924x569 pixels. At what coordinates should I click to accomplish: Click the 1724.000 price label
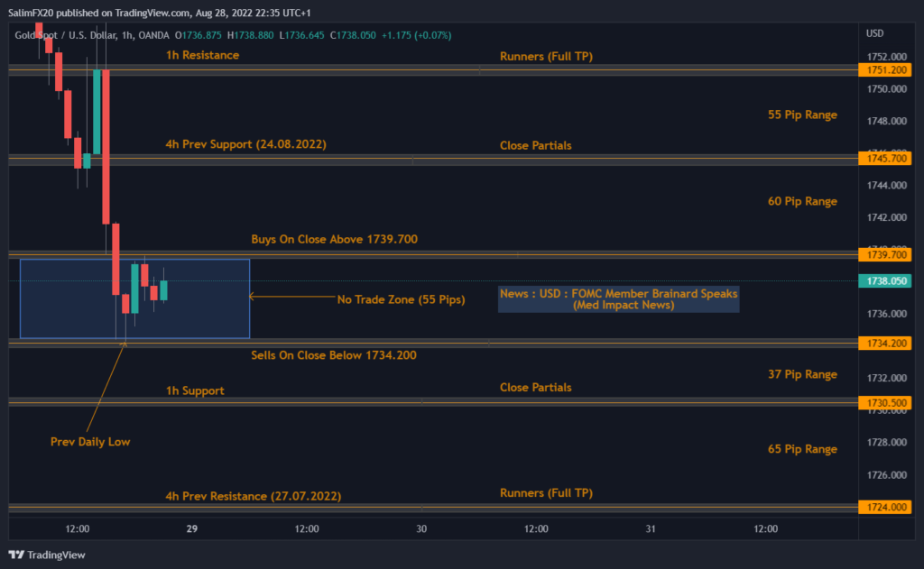[886, 508]
